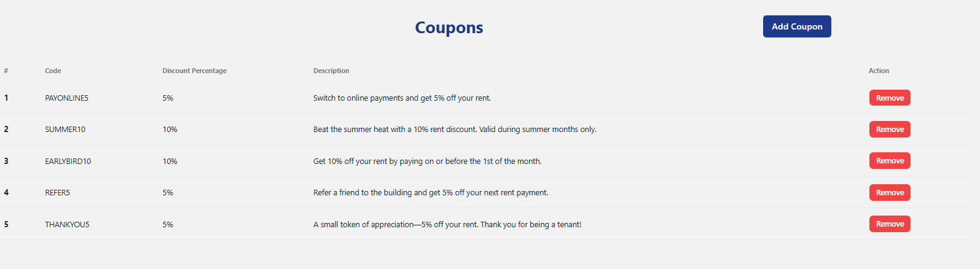The height and width of the screenshot is (269, 980).
Task: Click the token of appreciation description
Action: tap(447, 225)
